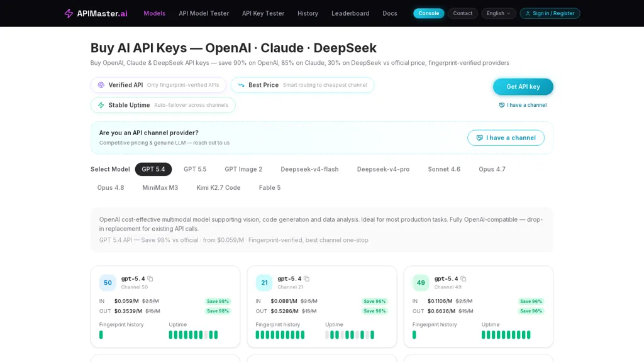Click the channel 49 number badge
This screenshot has width=644, height=362.
point(421,282)
